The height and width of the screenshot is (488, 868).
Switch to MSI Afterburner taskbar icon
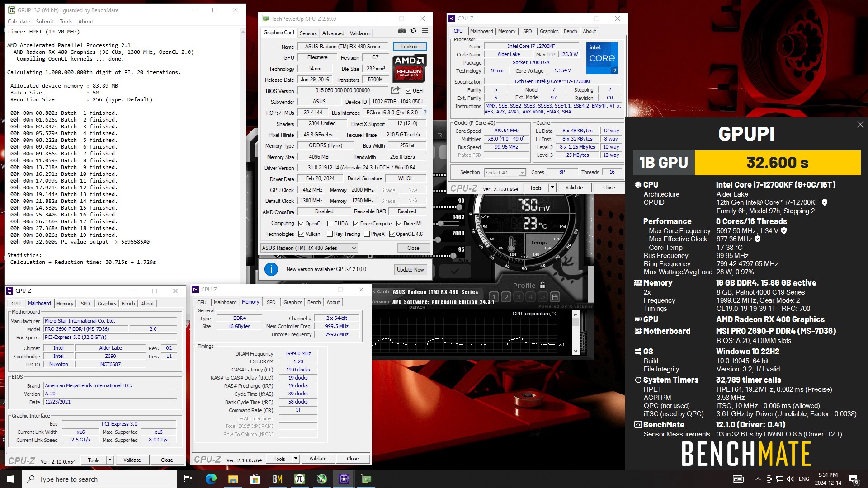tap(321, 479)
